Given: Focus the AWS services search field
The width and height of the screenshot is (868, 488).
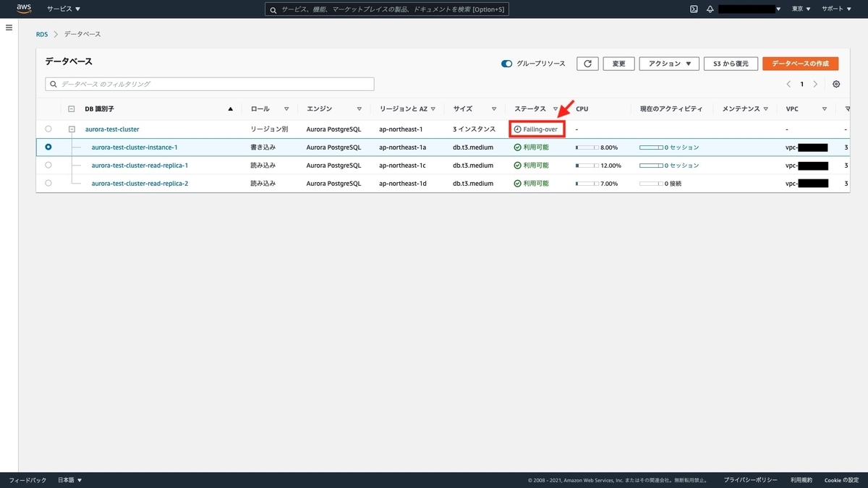Looking at the screenshot, I should pyautogui.click(x=386, y=9).
